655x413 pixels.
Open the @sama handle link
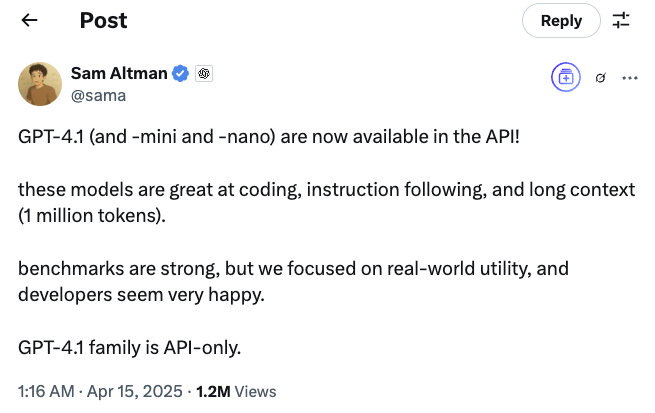click(x=97, y=95)
